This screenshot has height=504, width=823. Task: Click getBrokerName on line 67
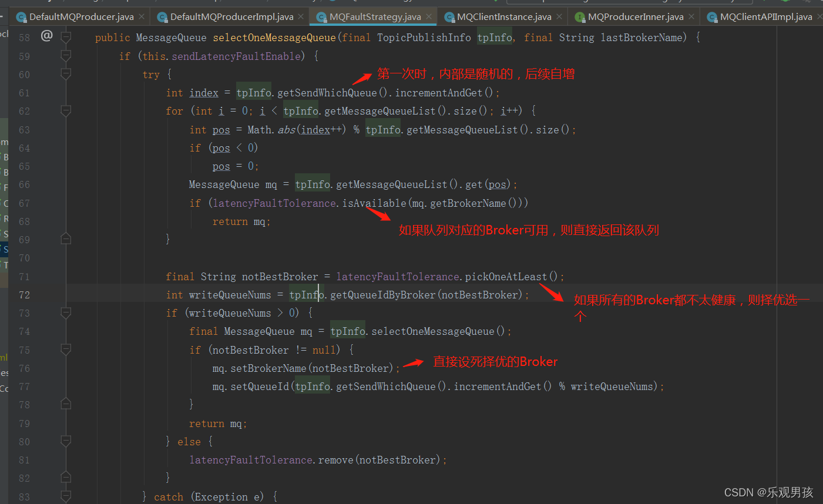point(468,203)
